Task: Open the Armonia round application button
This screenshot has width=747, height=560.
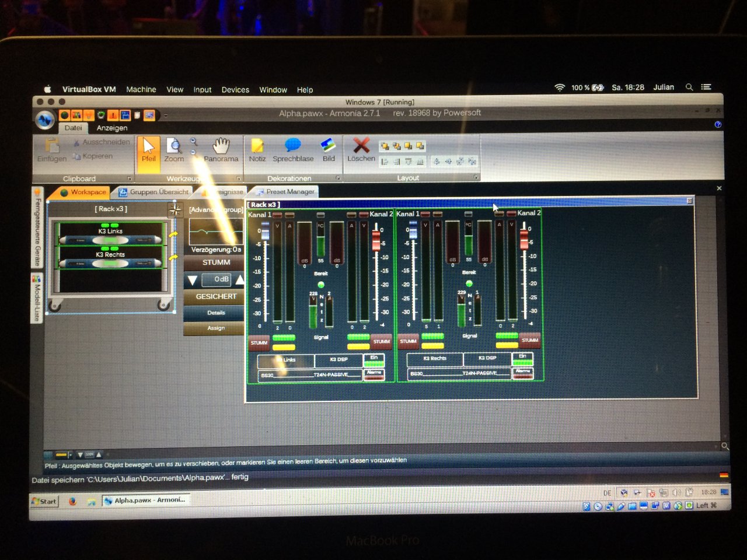Action: (x=45, y=120)
